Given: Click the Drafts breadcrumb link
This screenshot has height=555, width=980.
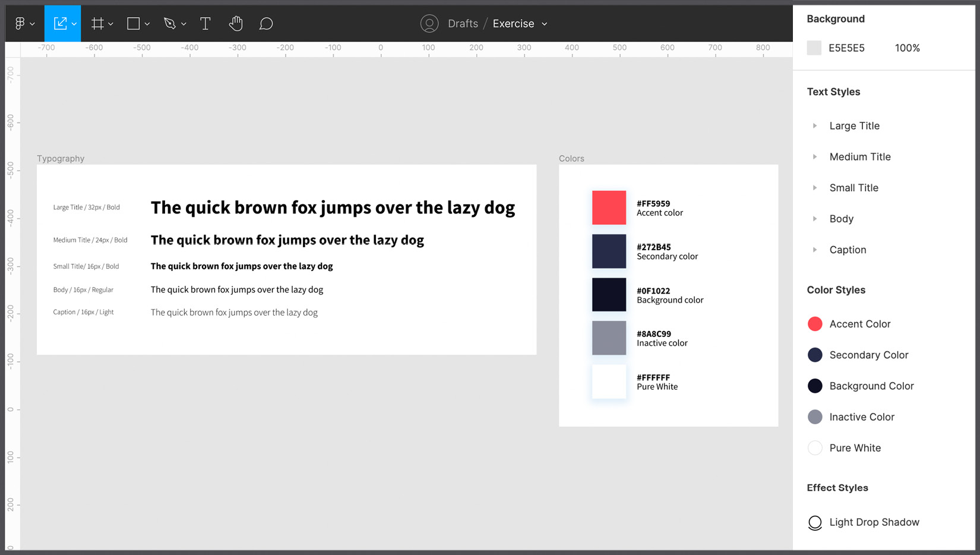Looking at the screenshot, I should pos(463,23).
